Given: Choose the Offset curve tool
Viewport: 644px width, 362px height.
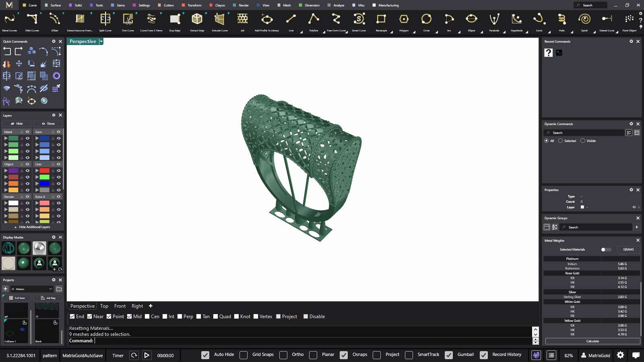Looking at the screenshot, I should 55,22.
